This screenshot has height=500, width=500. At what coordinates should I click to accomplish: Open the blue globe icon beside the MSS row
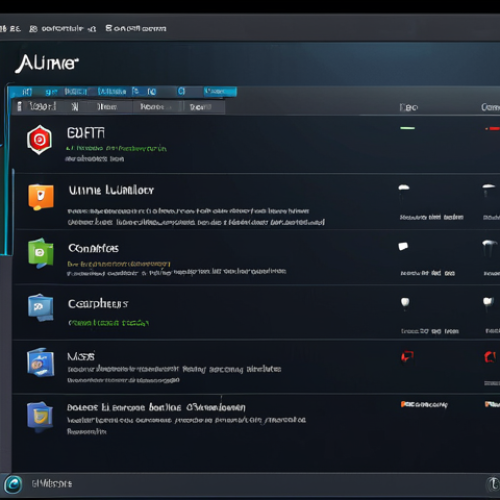(41, 362)
